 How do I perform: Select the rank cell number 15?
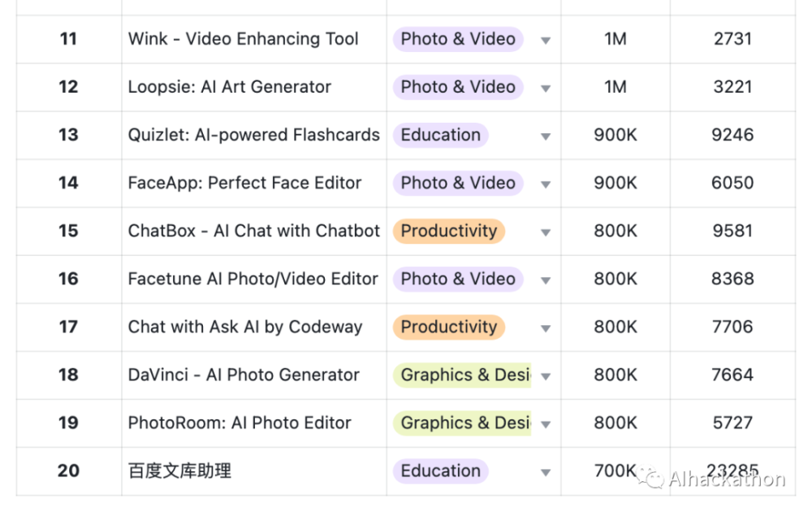(69, 231)
